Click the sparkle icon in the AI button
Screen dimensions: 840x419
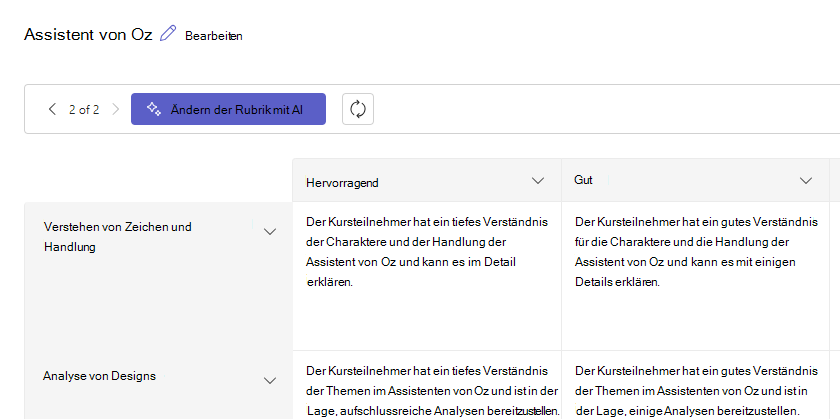(x=154, y=109)
